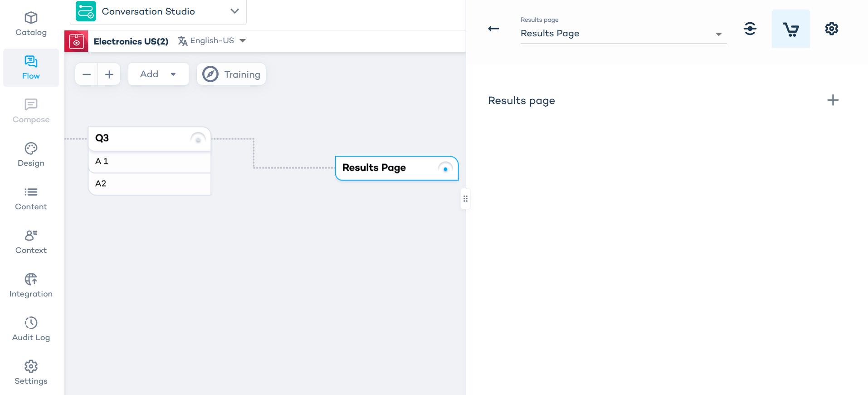Click the shopping cart icon in panel
Viewport: 868px width, 395px height.
(x=790, y=29)
